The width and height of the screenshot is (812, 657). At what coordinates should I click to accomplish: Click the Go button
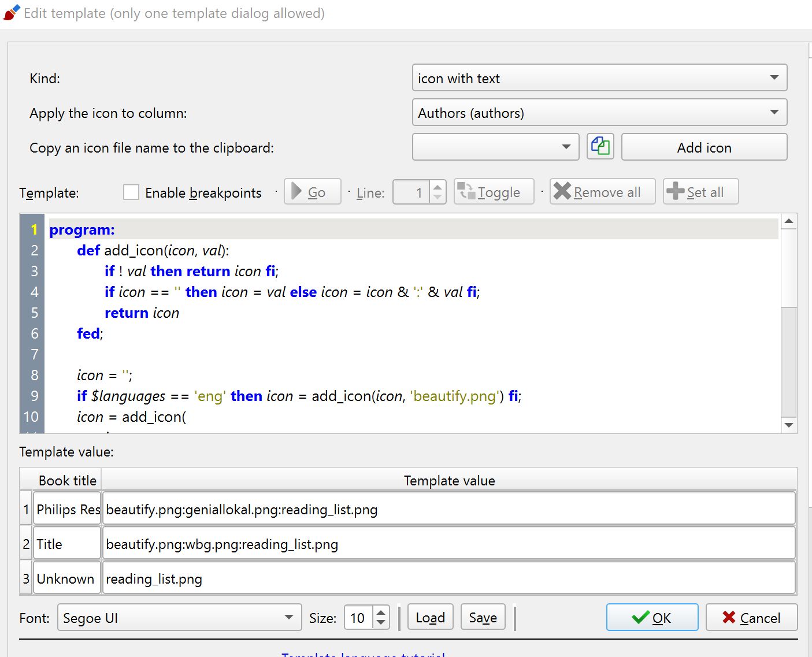point(312,192)
